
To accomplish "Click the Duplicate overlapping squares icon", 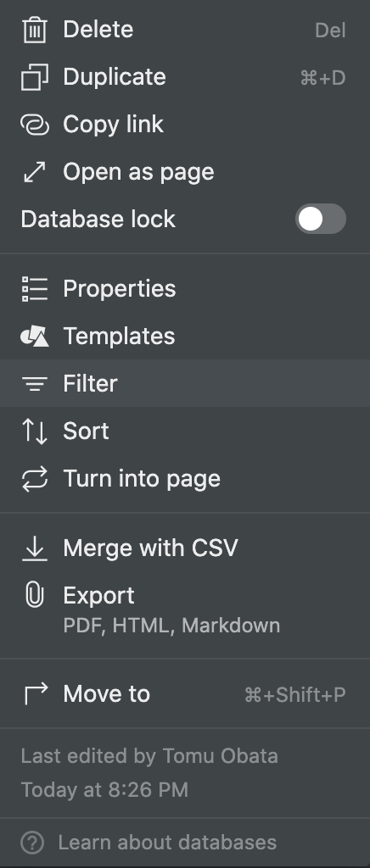I will [34, 77].
